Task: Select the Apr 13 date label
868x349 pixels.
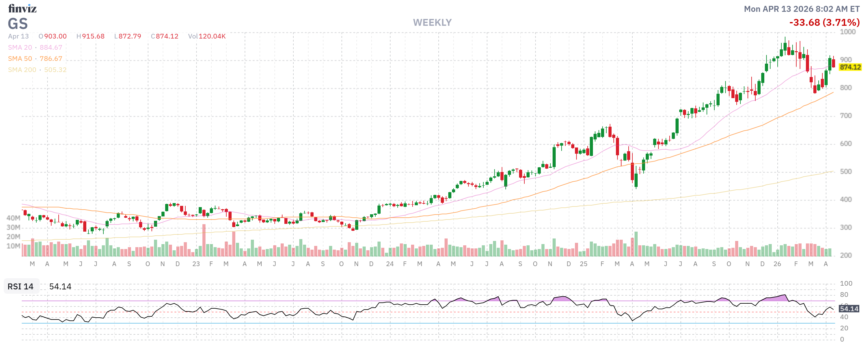Action: click(x=19, y=36)
